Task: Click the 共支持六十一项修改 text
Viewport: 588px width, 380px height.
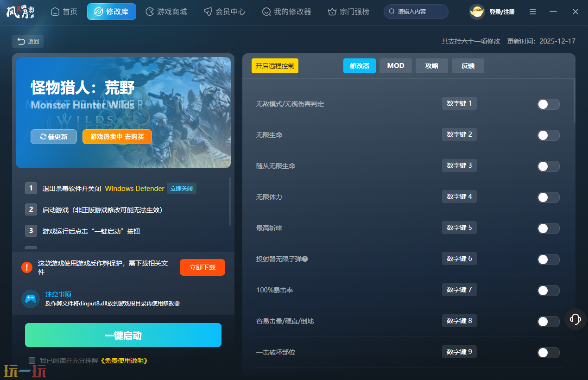Action: pyautogui.click(x=471, y=41)
